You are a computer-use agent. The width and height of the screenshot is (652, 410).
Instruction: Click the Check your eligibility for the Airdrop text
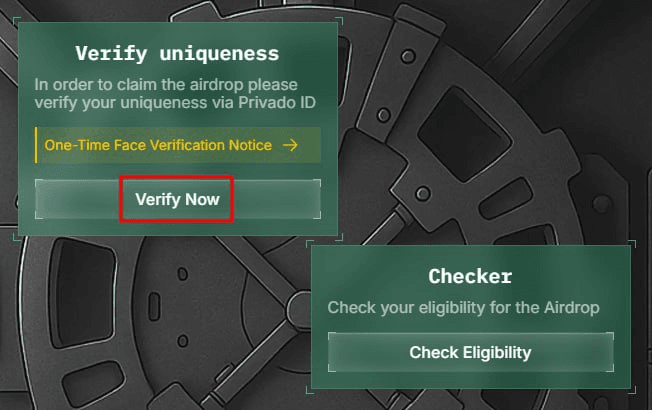point(463,308)
